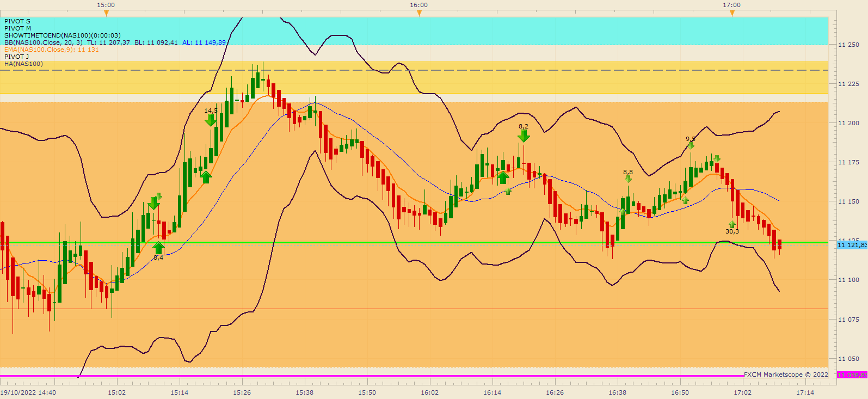This screenshot has width=868, height=399.
Task: Click the SHOWTIMETOEND(NAS100) indicator label
Action: (x=63, y=35)
